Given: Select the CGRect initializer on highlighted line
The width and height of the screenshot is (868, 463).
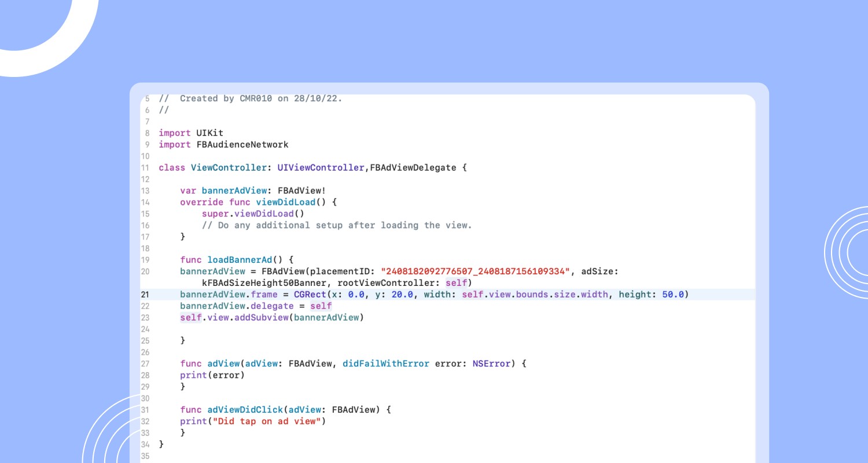Looking at the screenshot, I should click(x=310, y=294).
